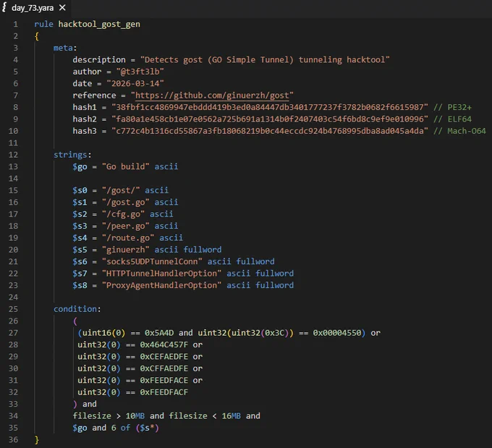Click the // PE32+ comment

pyautogui.click(x=452, y=107)
